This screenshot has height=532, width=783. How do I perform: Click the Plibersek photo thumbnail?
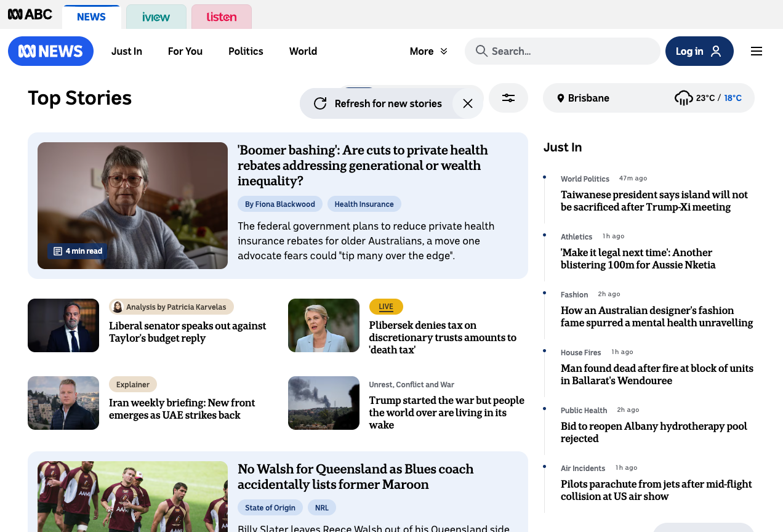pyautogui.click(x=324, y=325)
